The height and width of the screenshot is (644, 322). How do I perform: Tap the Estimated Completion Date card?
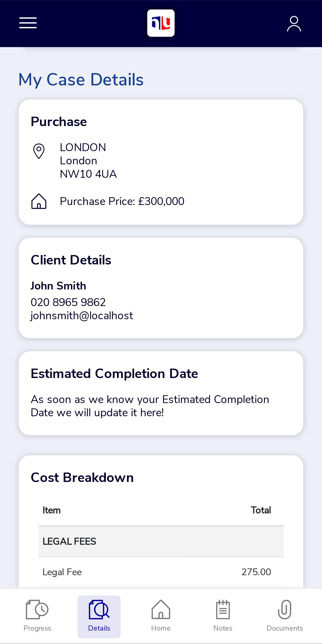pos(161,393)
